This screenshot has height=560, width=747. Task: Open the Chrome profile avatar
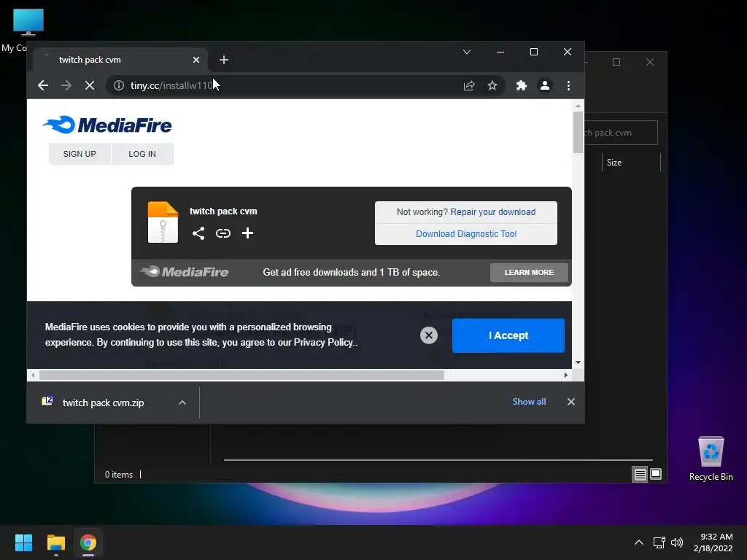[x=544, y=85]
